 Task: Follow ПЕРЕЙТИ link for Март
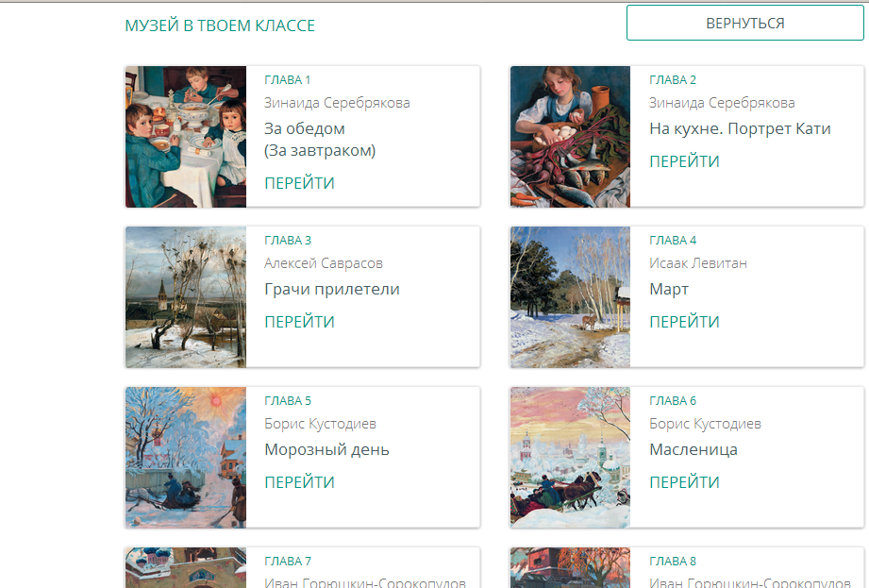(684, 322)
